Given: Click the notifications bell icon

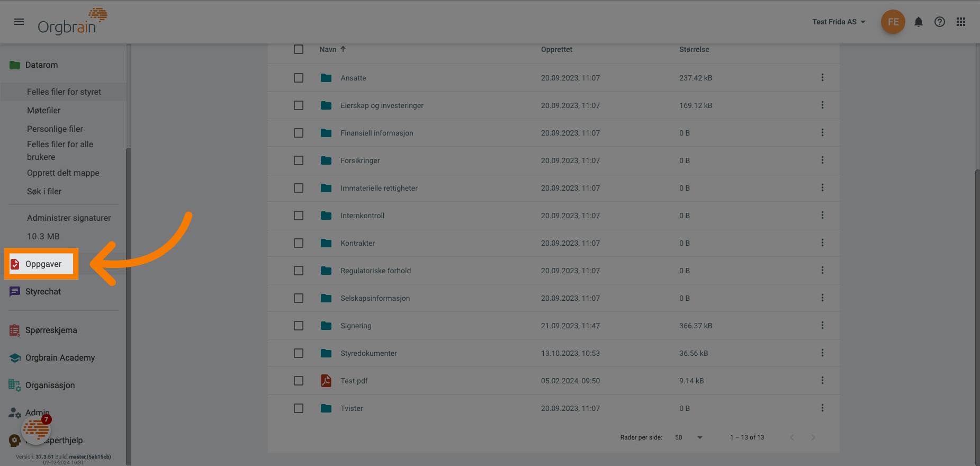Looking at the screenshot, I should click(919, 22).
